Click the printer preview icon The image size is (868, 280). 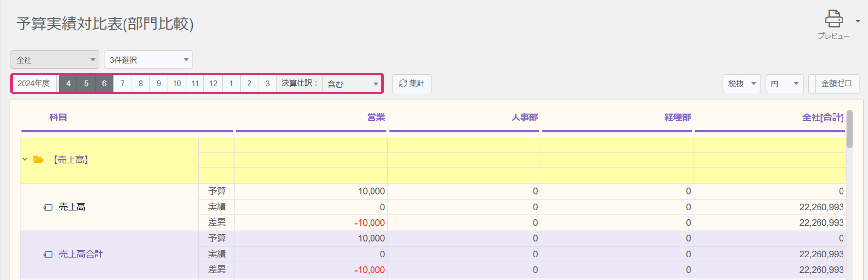pos(833,20)
